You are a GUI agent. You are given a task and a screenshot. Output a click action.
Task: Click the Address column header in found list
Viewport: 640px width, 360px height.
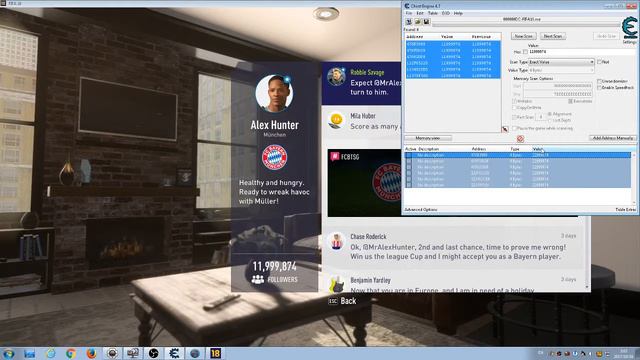tap(414, 37)
